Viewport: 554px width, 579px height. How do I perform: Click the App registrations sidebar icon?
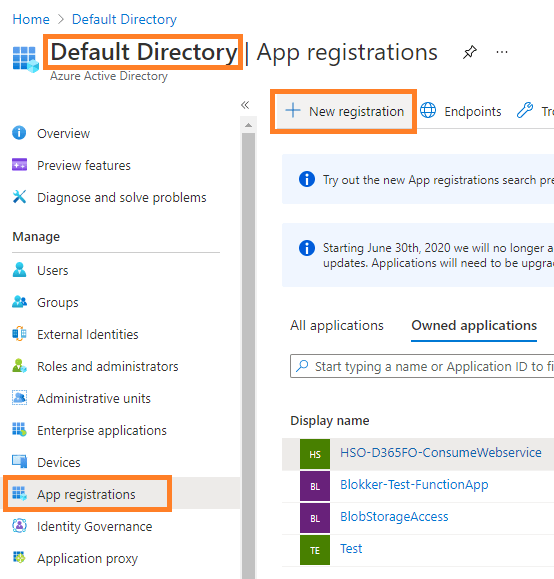coord(19,493)
